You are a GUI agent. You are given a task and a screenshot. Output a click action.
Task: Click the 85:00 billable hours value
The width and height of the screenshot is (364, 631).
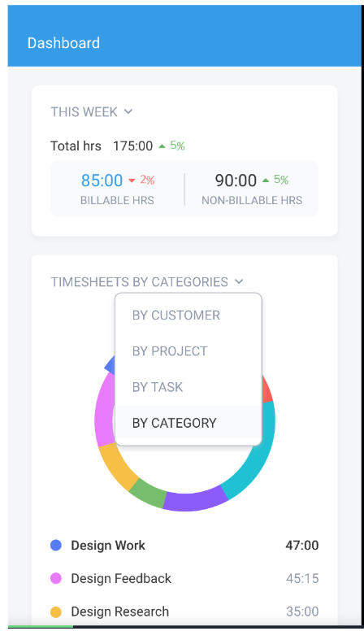click(x=102, y=181)
